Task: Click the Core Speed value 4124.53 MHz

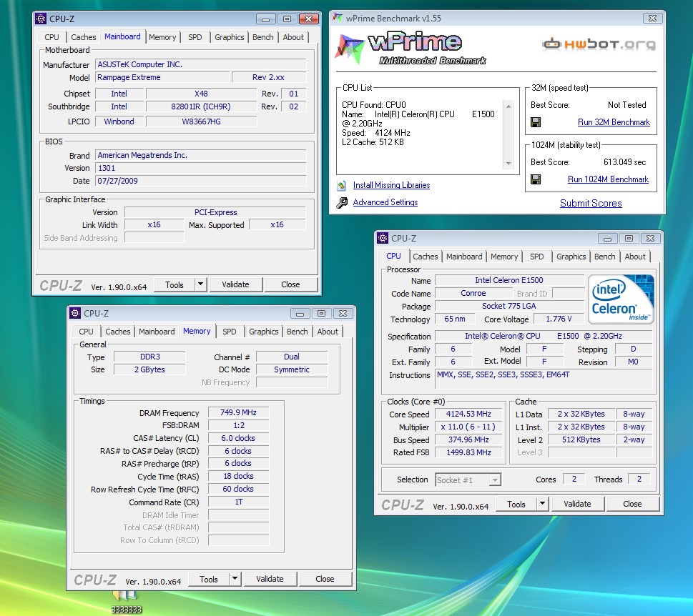Action: [x=468, y=414]
